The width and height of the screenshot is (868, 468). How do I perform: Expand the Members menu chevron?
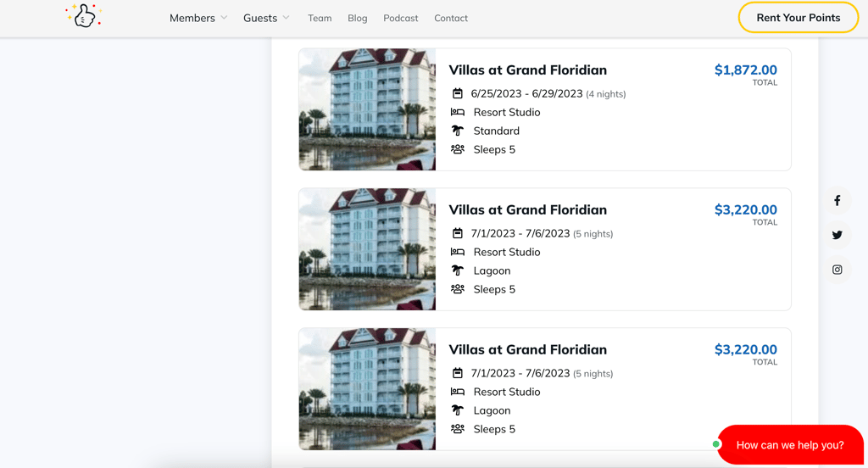coord(224,18)
